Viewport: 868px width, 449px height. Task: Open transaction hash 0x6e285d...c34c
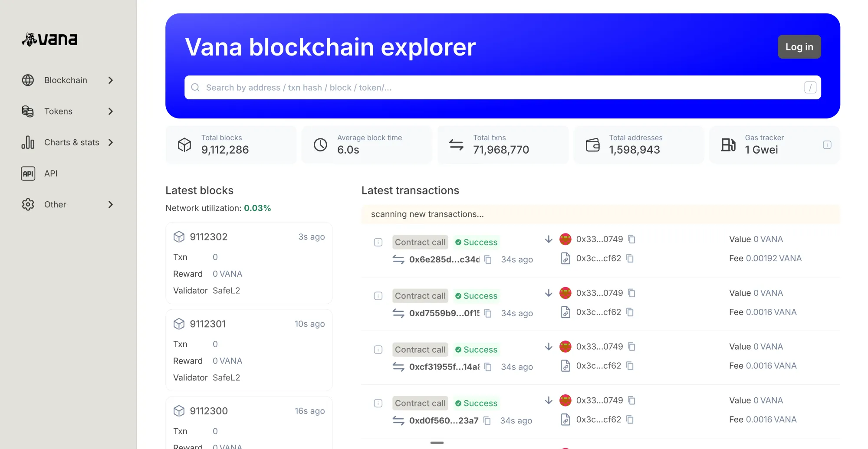444,259
